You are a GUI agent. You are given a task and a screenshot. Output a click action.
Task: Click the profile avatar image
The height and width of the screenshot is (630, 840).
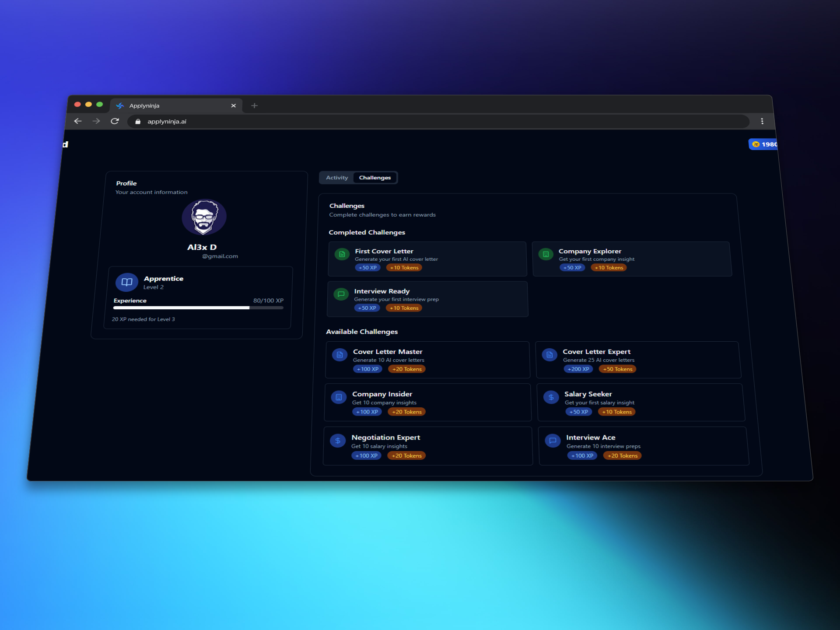[x=204, y=217]
